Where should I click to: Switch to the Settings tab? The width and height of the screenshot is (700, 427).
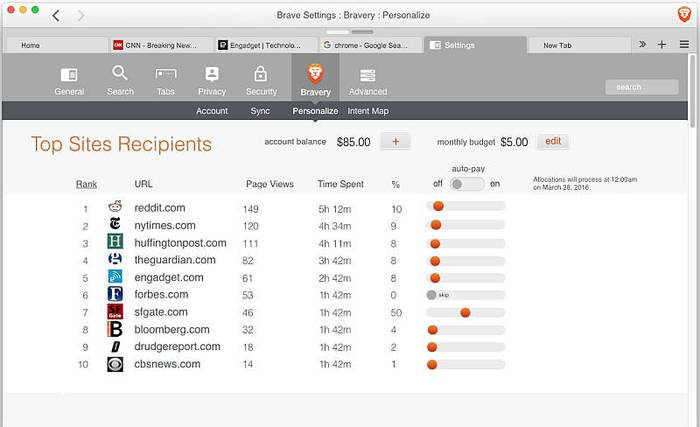pyautogui.click(x=475, y=45)
